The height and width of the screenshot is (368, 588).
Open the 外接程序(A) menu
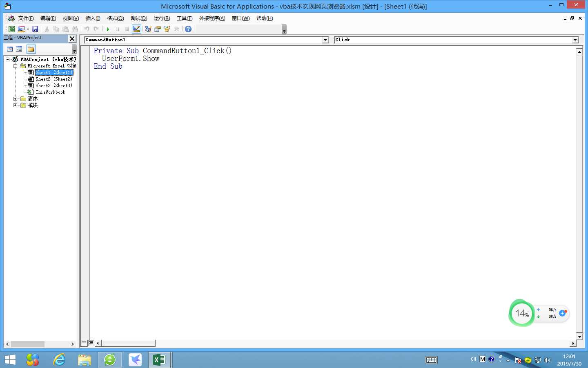212,18
